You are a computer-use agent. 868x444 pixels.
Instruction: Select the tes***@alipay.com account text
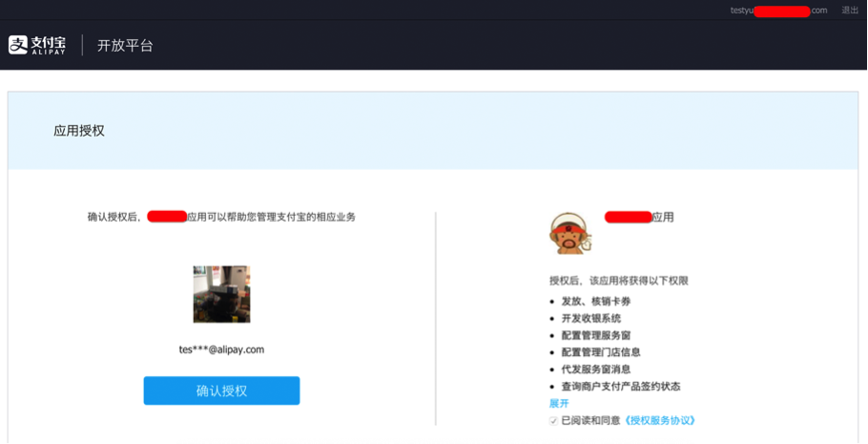point(221,349)
